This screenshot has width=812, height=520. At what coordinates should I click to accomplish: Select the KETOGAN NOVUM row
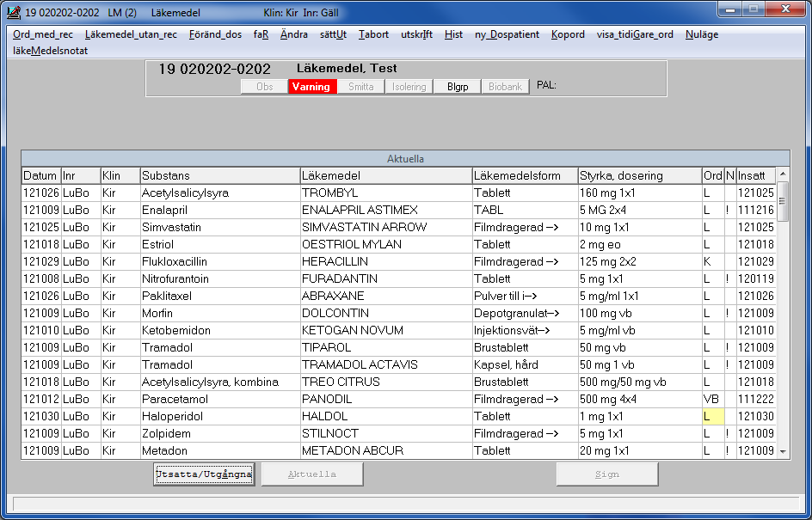pos(399,330)
